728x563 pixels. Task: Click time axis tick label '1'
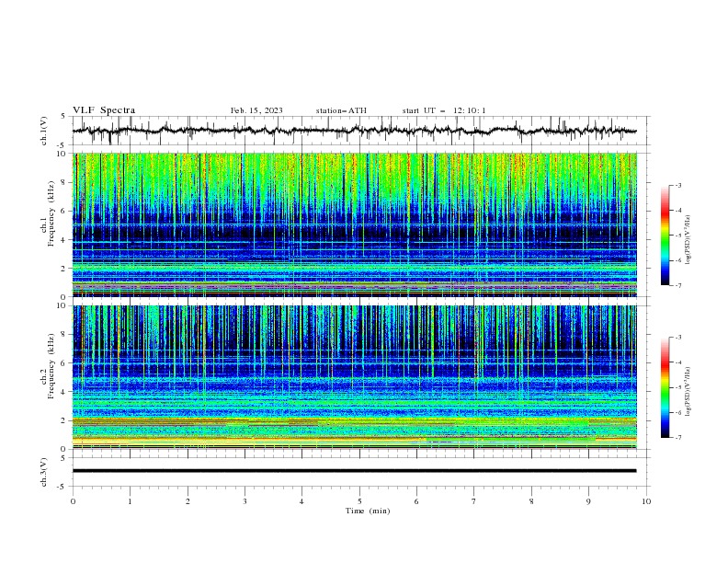coord(130,501)
